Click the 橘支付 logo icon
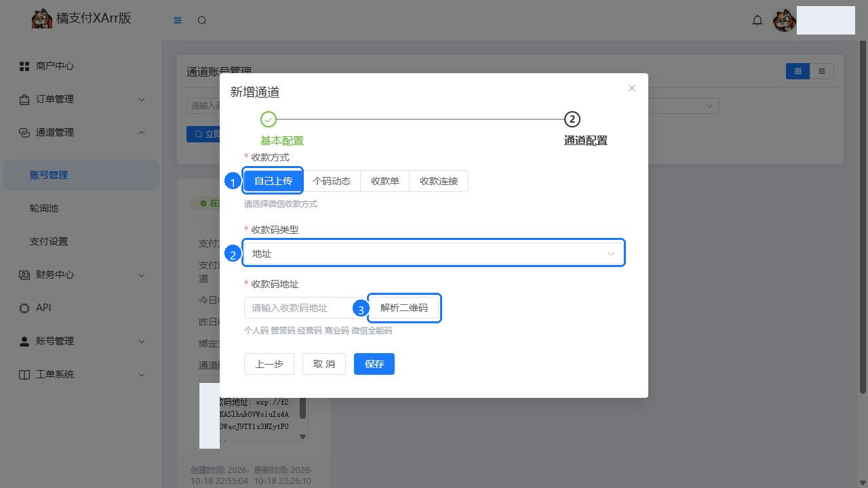 (42, 18)
